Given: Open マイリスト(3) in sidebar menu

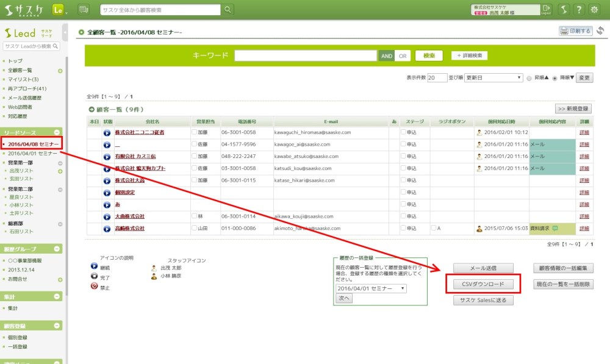Looking at the screenshot, I should [x=23, y=79].
